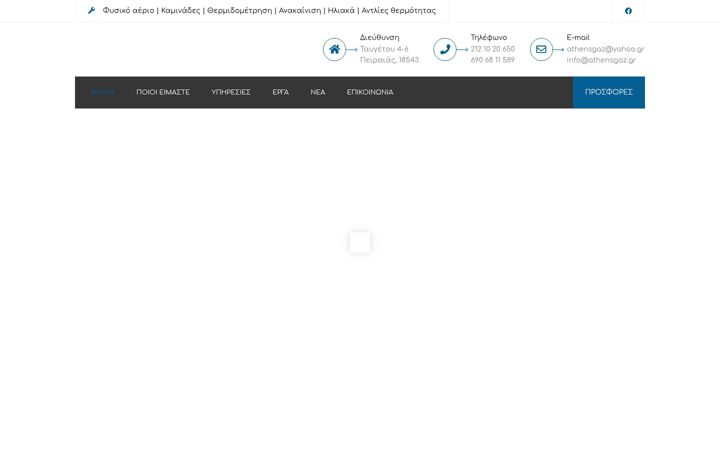Click the home address icon

point(334,49)
